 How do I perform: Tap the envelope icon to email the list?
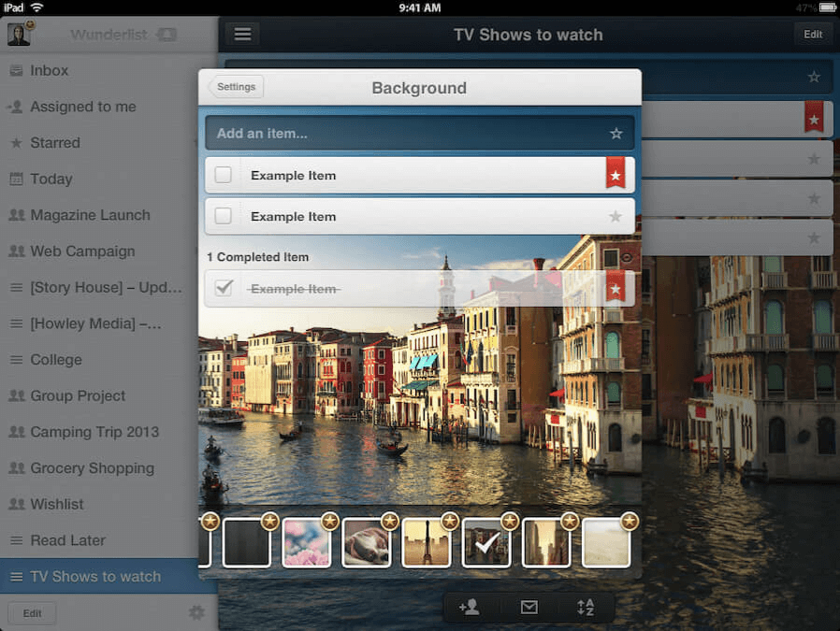[529, 607]
